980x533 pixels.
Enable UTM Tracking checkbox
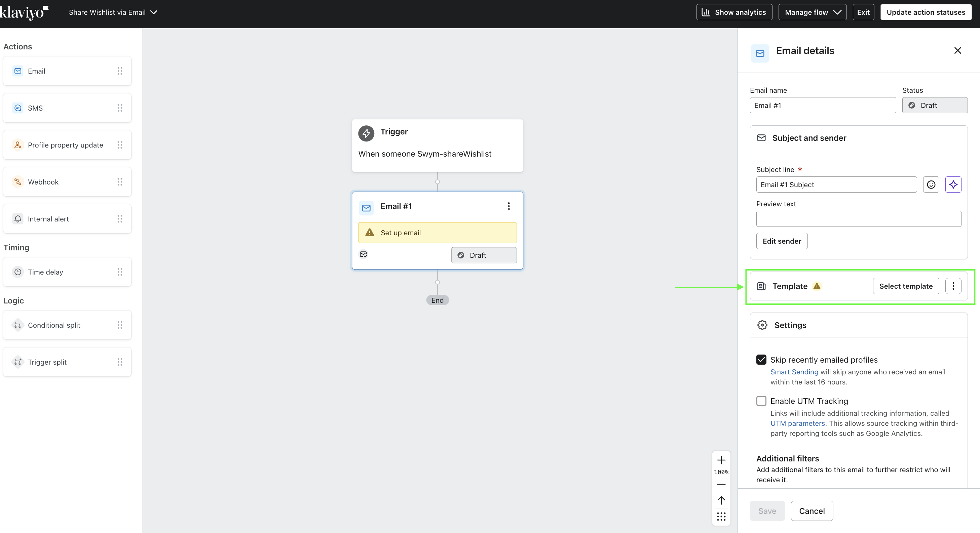pyautogui.click(x=761, y=401)
